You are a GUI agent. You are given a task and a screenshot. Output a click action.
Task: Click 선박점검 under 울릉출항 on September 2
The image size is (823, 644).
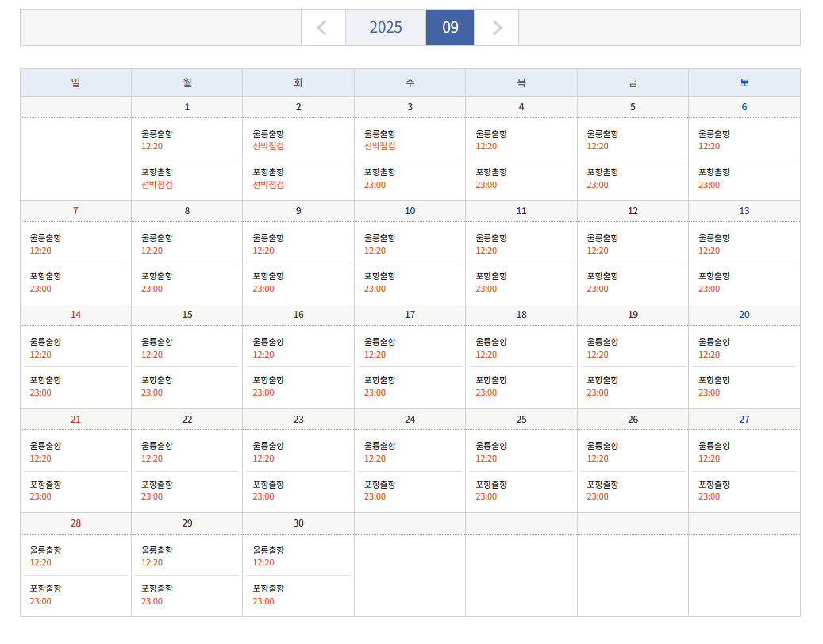pos(268,146)
